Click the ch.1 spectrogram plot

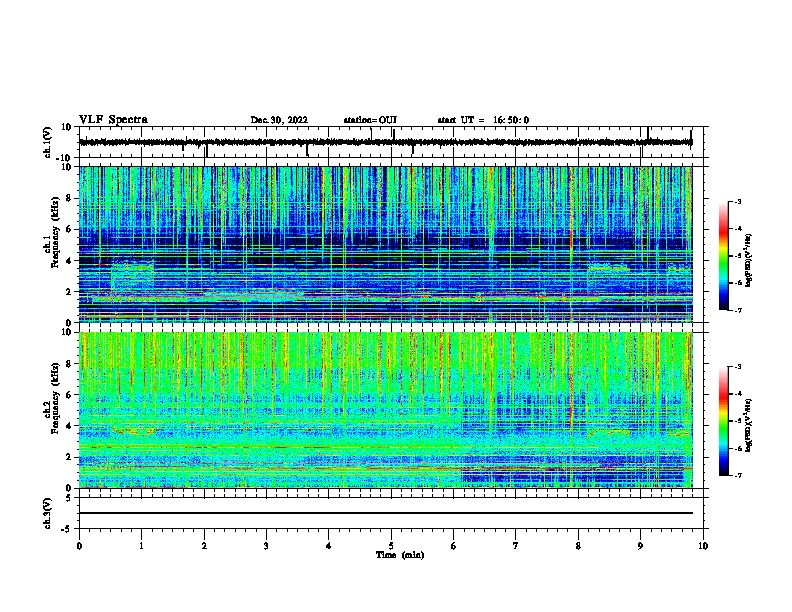[386, 244]
